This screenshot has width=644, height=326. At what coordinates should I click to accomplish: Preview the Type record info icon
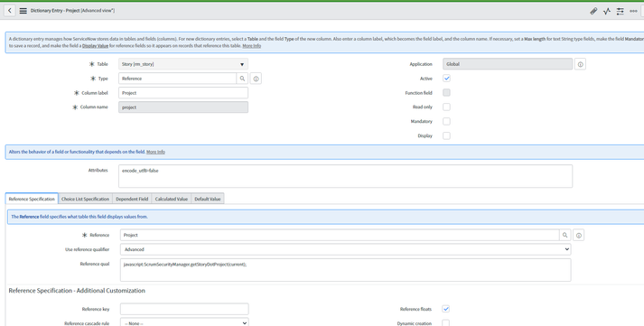(x=256, y=79)
